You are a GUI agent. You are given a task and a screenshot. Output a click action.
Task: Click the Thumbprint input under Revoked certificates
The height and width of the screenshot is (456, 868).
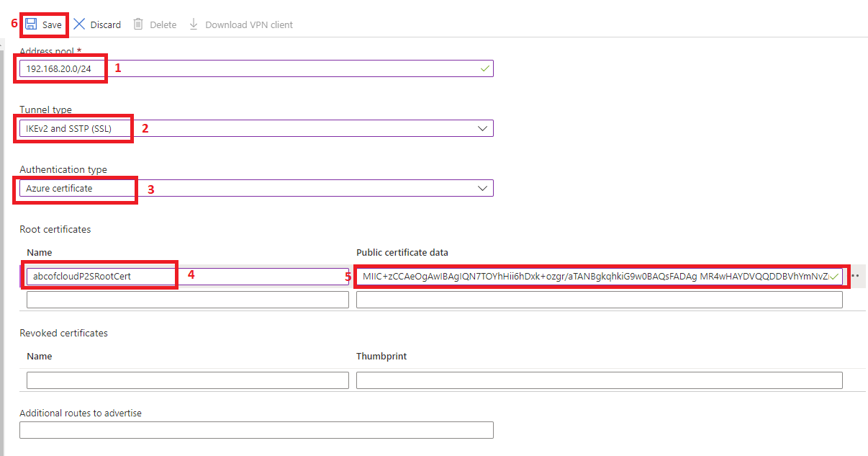pos(597,380)
